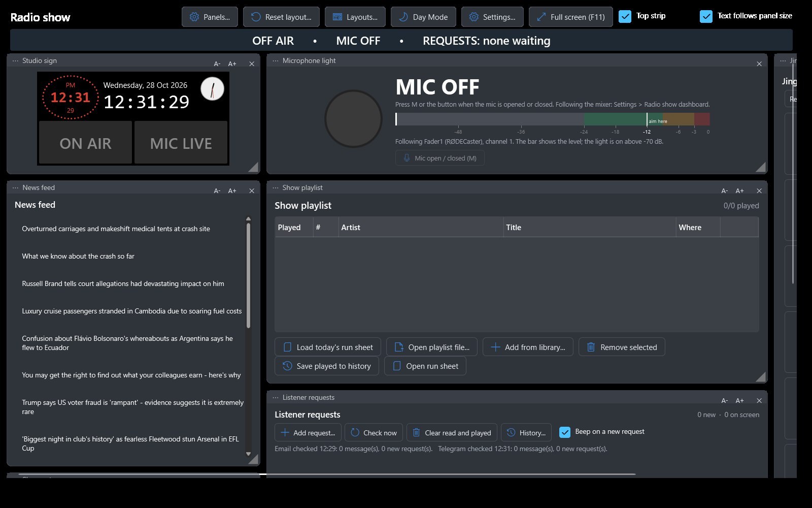This screenshot has height=508, width=812.
Task: Sort playlist by # column
Action: pyautogui.click(x=326, y=227)
